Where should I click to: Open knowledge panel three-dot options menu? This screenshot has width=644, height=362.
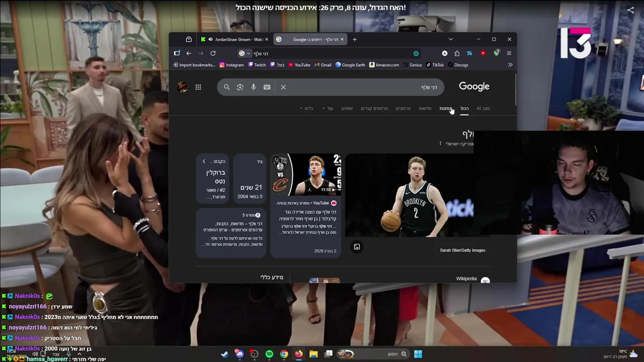point(440,143)
